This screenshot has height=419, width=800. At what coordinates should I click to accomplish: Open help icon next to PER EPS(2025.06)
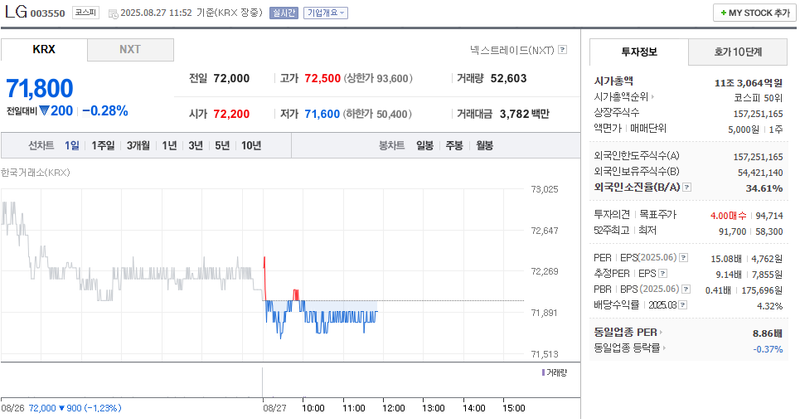(684, 258)
